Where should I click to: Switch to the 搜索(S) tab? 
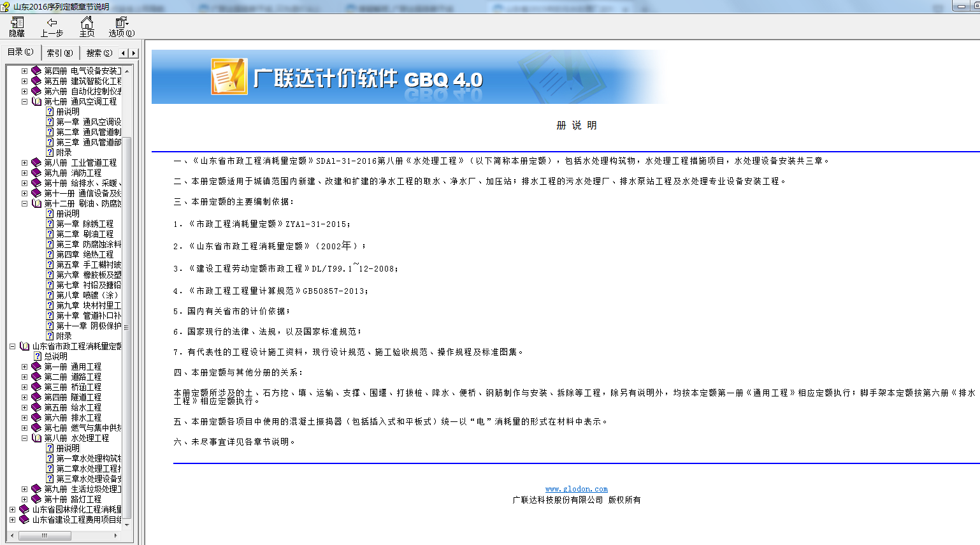[99, 53]
